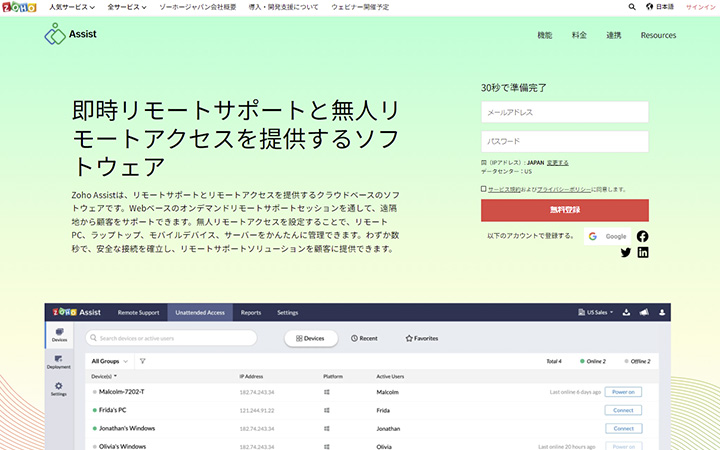This screenshot has width=720, height=450.
Task: Click the filter funnel icon
Action: pyautogui.click(x=142, y=361)
